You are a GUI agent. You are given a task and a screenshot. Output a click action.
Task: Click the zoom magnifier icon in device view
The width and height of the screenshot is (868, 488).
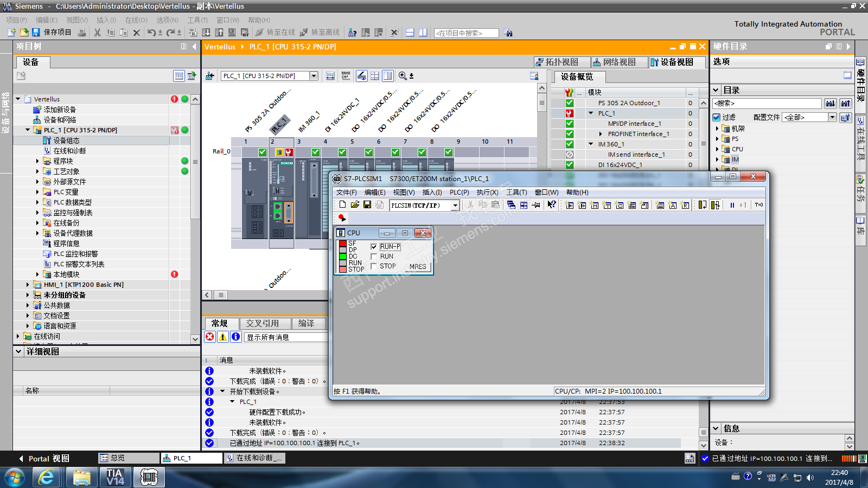pyautogui.click(x=403, y=76)
